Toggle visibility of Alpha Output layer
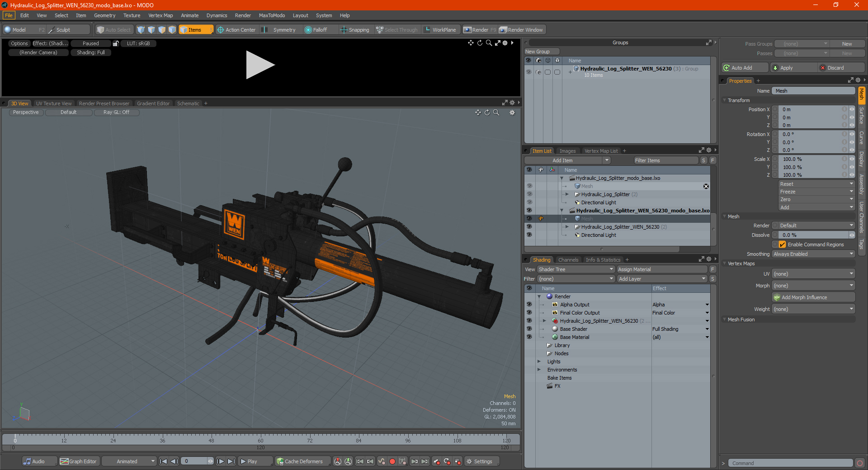This screenshot has height=470, width=868. tap(529, 305)
